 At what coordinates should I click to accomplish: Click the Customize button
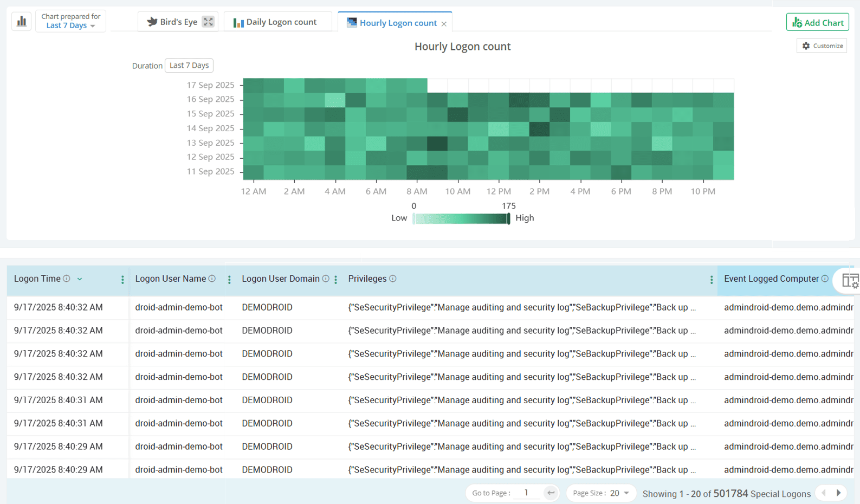(822, 46)
